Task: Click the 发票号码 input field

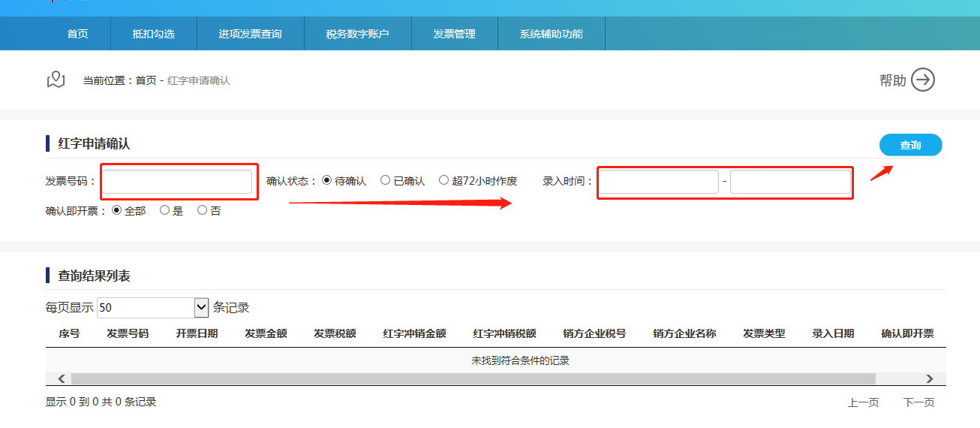Action: 177,182
